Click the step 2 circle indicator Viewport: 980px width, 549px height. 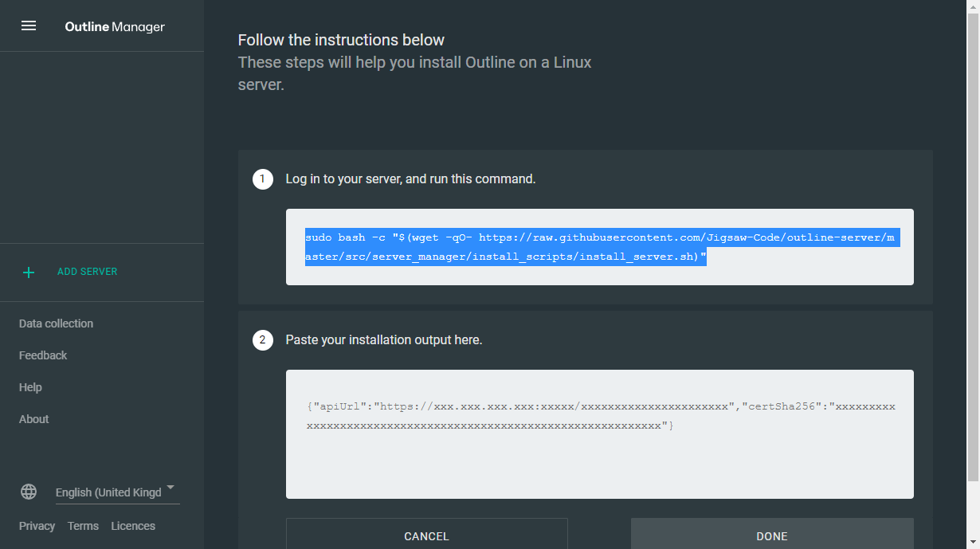point(262,339)
